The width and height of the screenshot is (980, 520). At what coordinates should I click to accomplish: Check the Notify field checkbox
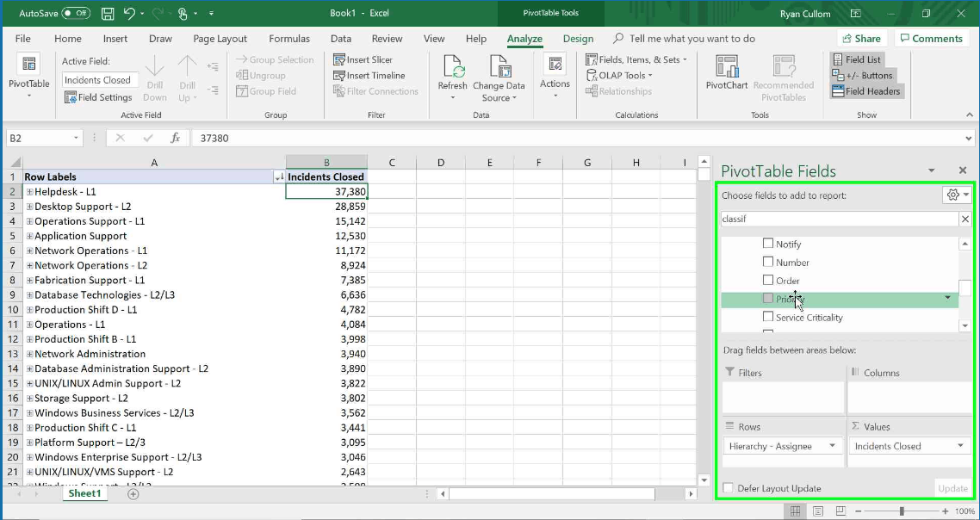[768, 243]
